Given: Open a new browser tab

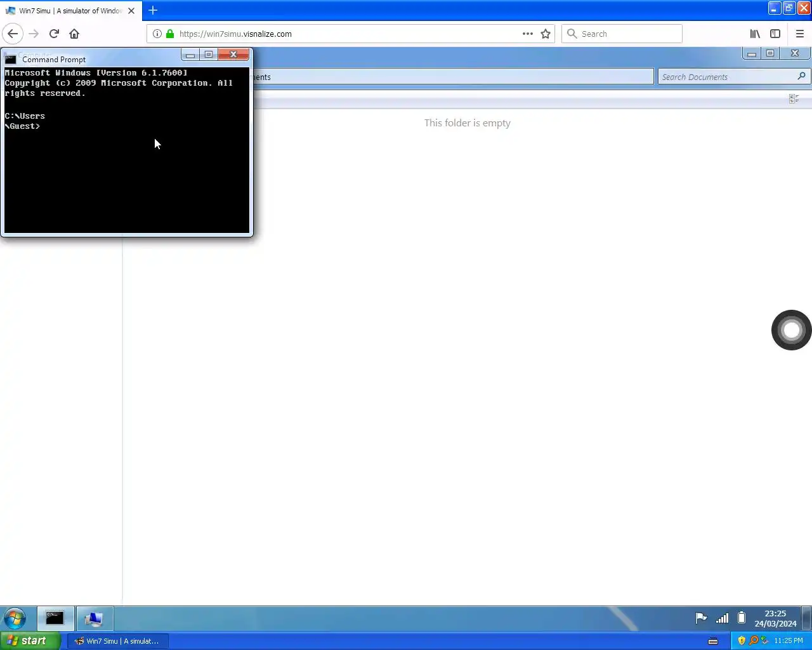Looking at the screenshot, I should (153, 10).
